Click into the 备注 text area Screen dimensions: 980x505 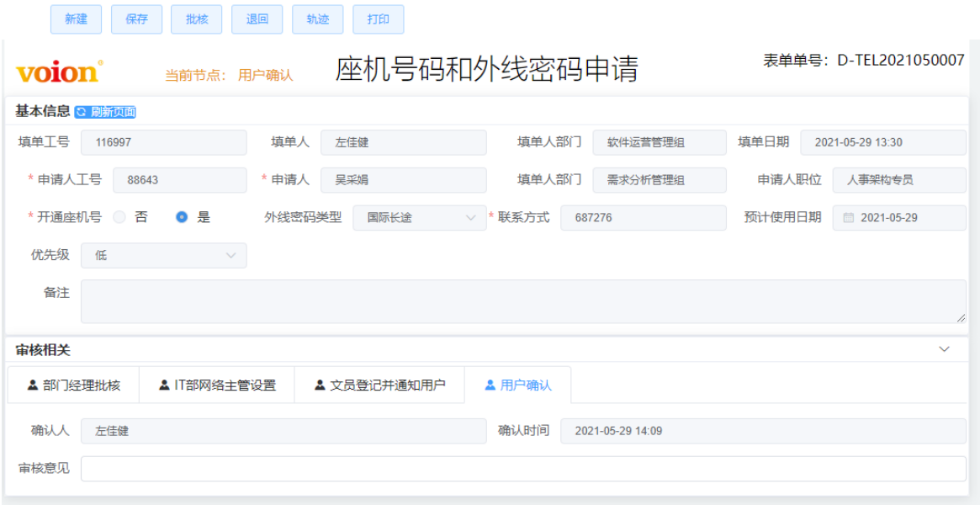(524, 301)
